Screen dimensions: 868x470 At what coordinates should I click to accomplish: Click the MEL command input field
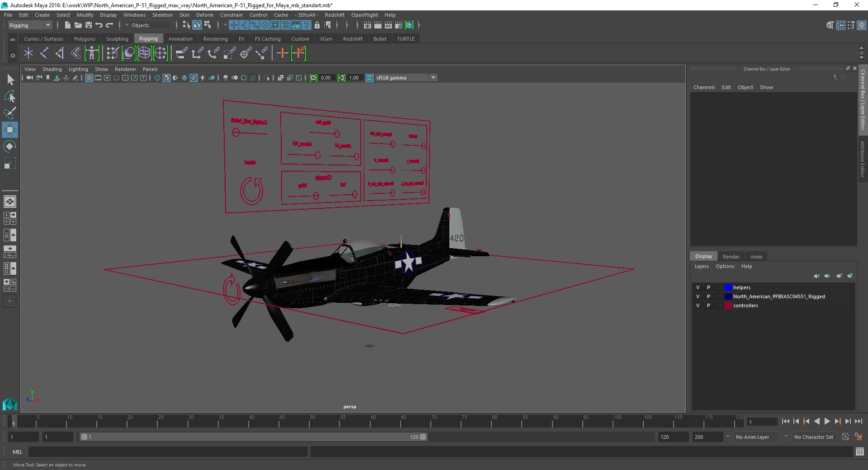tap(168, 452)
